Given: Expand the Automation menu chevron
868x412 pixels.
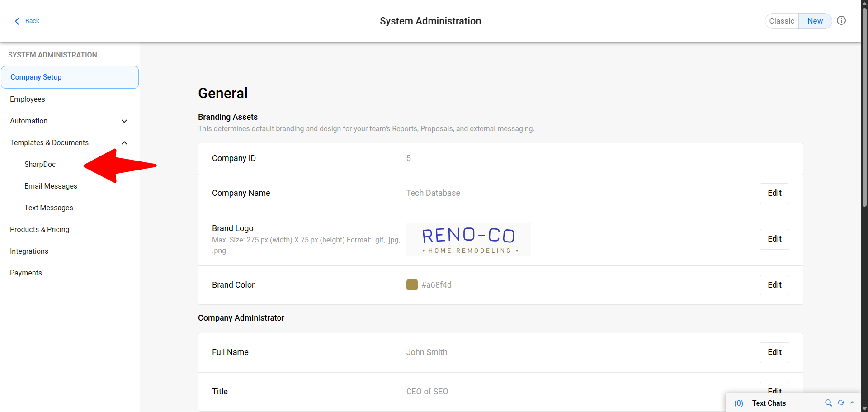Looking at the screenshot, I should tap(124, 121).
